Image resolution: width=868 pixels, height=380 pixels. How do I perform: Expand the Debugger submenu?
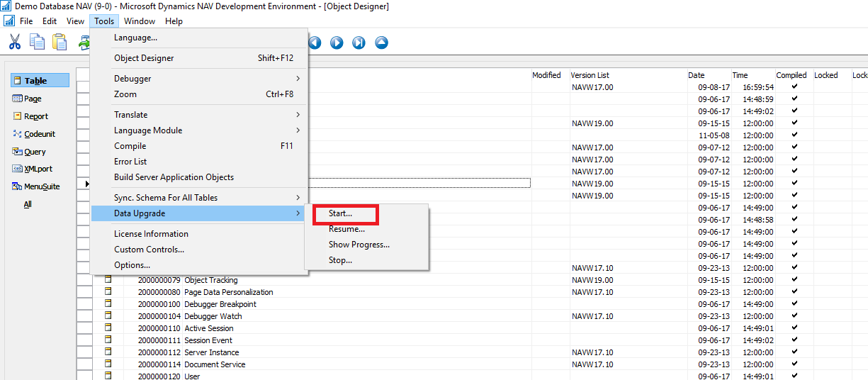pyautogui.click(x=199, y=79)
